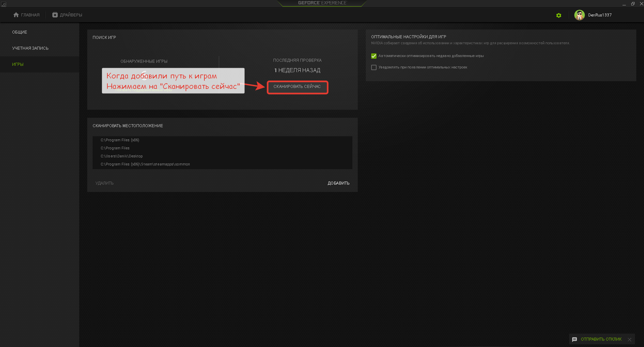Click the NVIDIA data collection description text
The height and width of the screenshot is (347, 644).
[470, 43]
